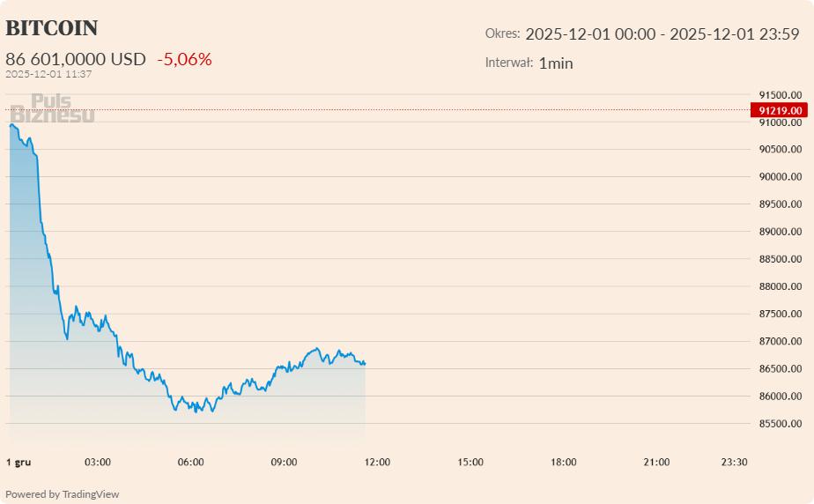
Task: Click the -5,06% change value
Action: point(184,59)
